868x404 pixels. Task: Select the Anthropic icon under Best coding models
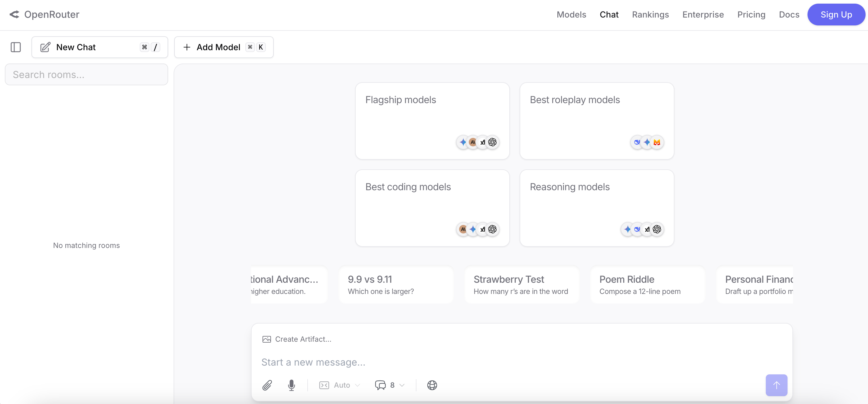pyautogui.click(x=463, y=229)
